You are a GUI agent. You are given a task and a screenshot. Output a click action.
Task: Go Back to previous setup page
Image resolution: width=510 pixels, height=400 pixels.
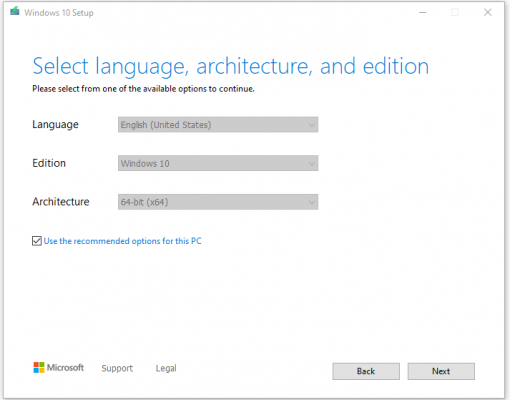click(366, 371)
